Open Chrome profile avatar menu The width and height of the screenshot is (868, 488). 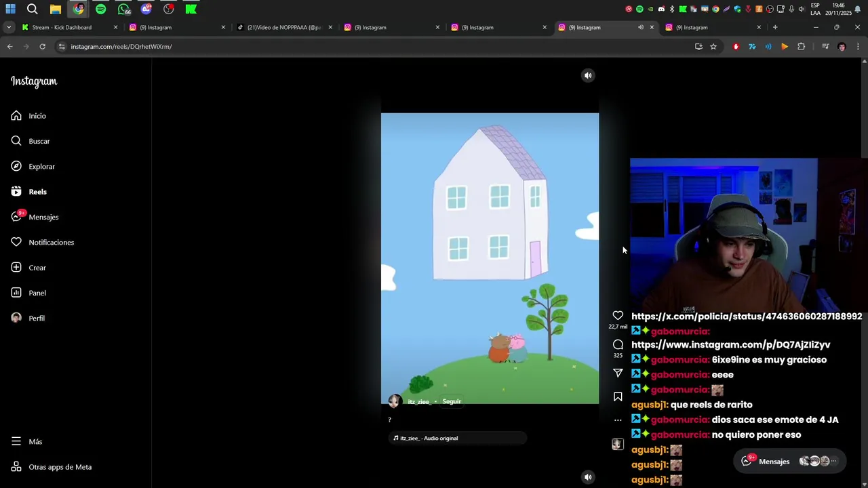coord(842,47)
